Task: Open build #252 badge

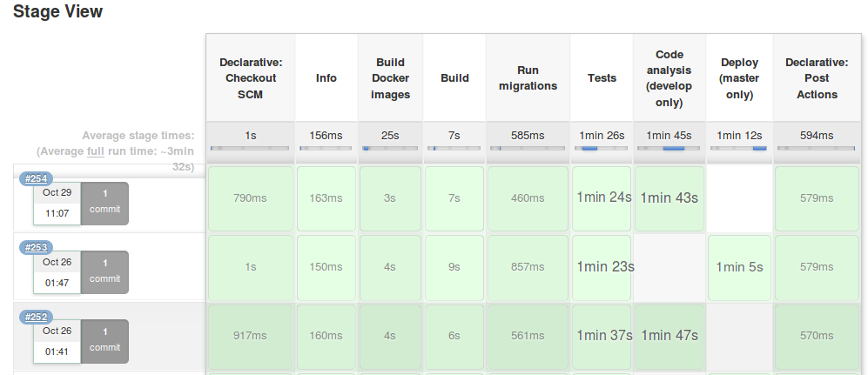Action: [x=36, y=317]
